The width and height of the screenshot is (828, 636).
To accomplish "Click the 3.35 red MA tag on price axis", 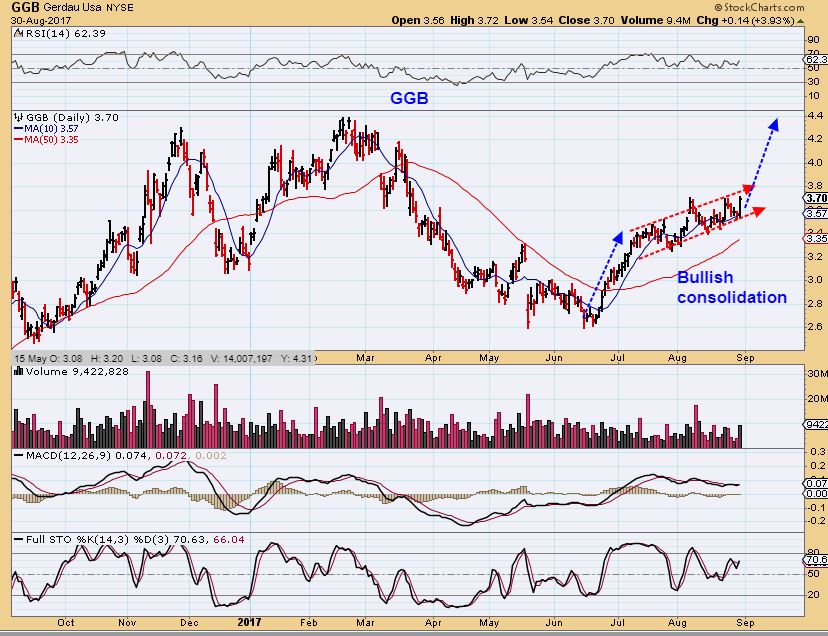I will click(x=816, y=239).
